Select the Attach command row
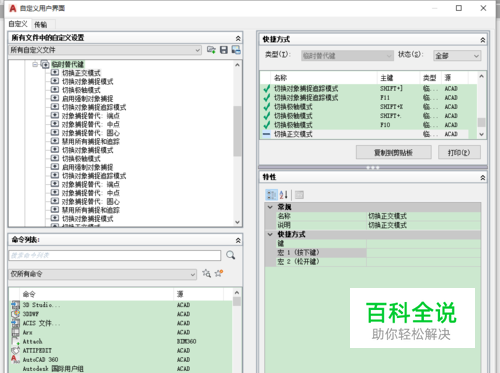500x373 pixels. tap(121, 341)
